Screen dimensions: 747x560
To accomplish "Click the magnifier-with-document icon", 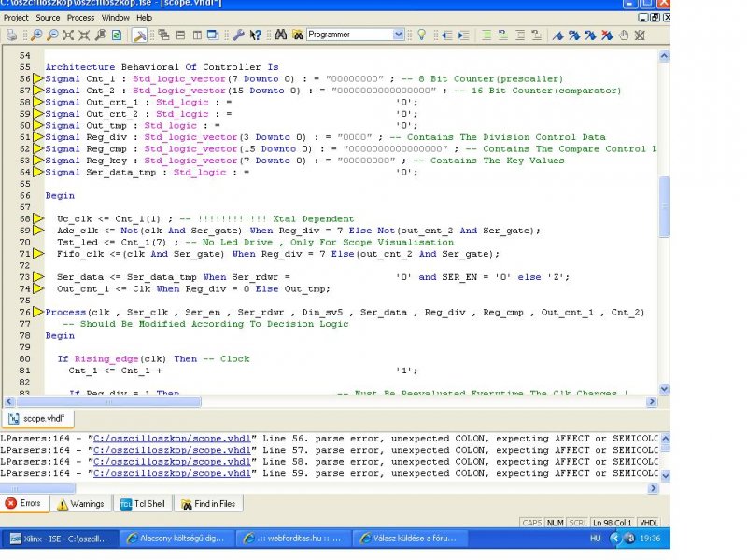I will [x=101, y=35].
